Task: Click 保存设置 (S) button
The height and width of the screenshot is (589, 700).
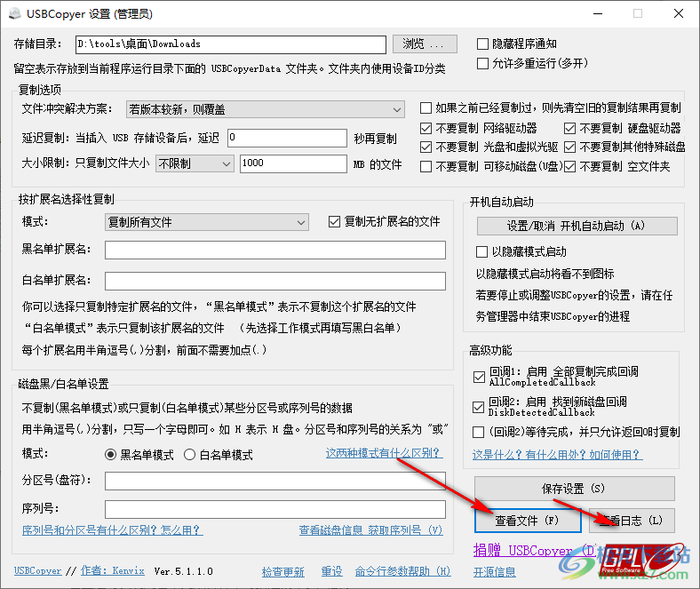Action: pyautogui.click(x=574, y=489)
